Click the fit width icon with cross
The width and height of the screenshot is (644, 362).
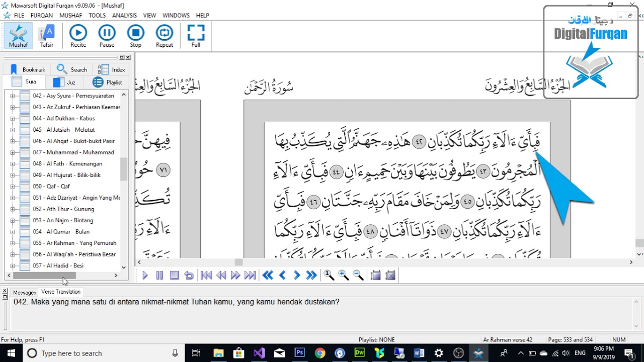pyautogui.click(x=390, y=275)
